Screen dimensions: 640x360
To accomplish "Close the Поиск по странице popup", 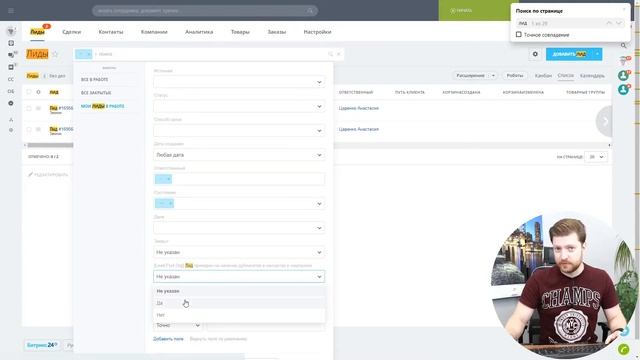I will click(x=624, y=9).
